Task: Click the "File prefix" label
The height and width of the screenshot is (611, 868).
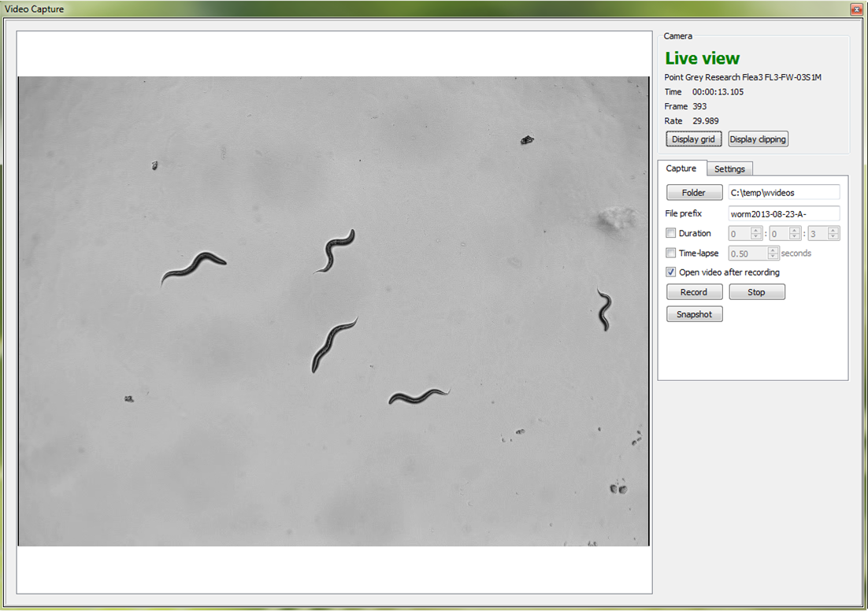Action: click(683, 213)
